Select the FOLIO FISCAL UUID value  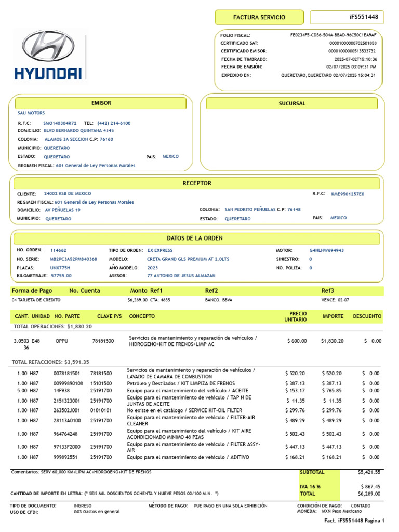click(333, 35)
